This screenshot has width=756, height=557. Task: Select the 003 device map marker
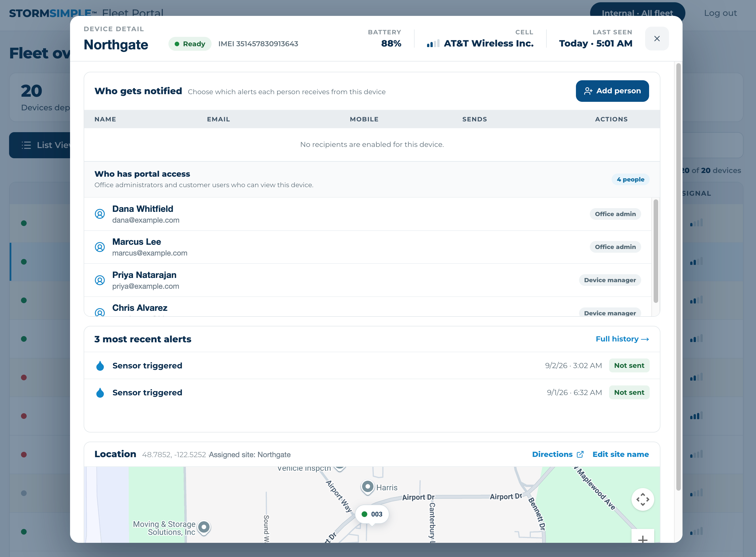372,514
